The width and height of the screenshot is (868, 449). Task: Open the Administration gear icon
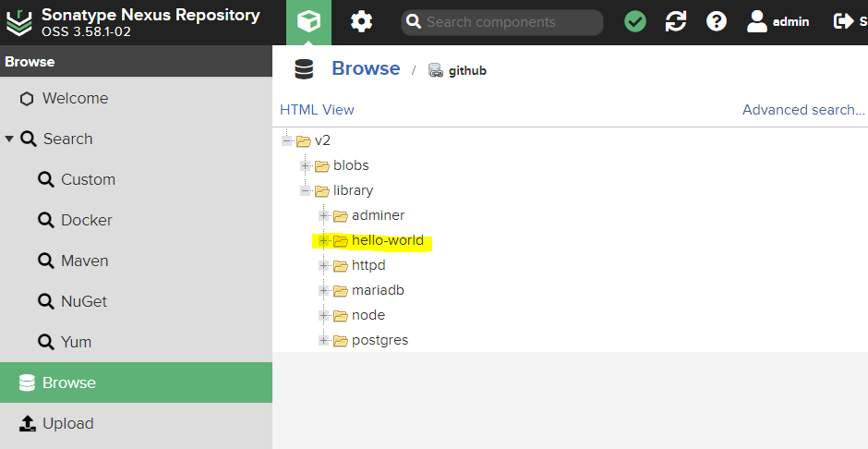pos(361,21)
